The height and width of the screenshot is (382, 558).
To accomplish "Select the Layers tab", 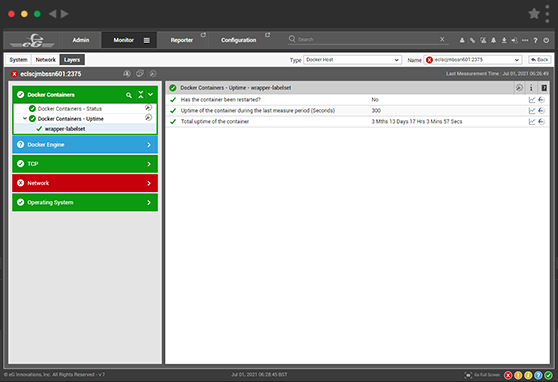I will (x=72, y=60).
